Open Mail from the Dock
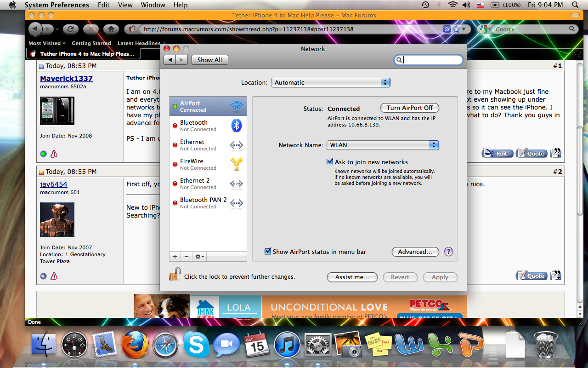Screen dimensions: 588x368 tap(105, 345)
